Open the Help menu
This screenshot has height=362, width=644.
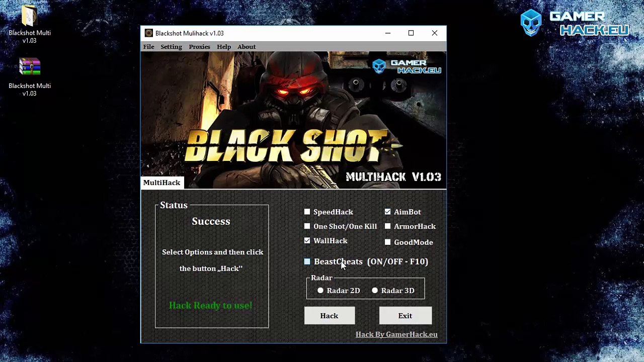224,47
